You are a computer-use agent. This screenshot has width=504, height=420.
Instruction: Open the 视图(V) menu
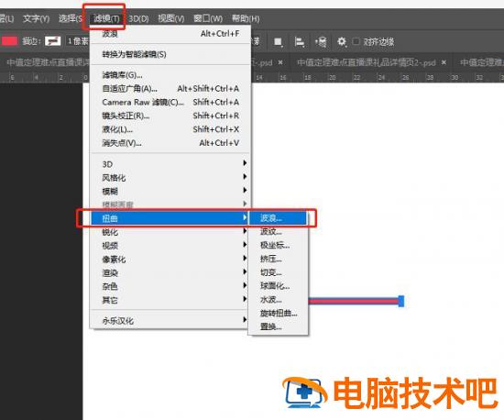click(x=171, y=18)
